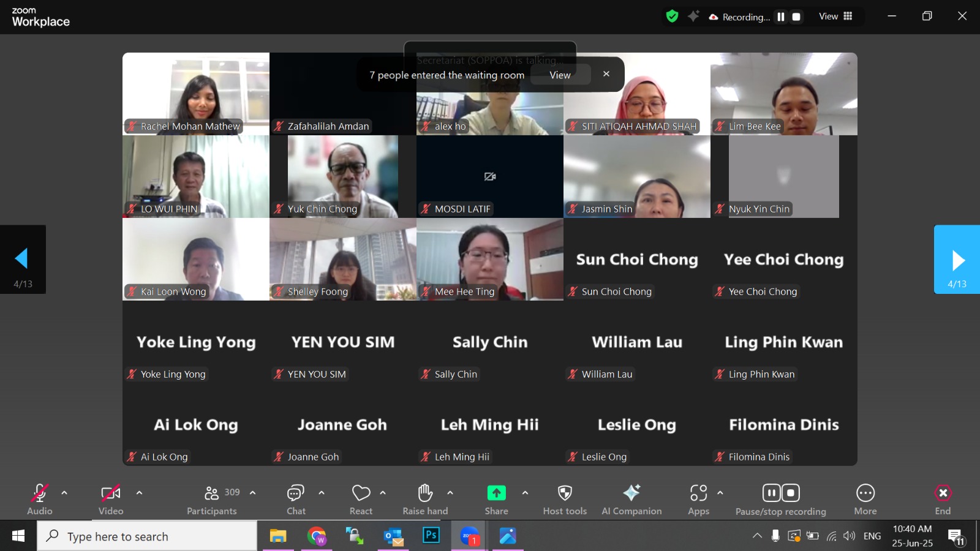
Task: Open Host tools shield
Action: point(565,499)
